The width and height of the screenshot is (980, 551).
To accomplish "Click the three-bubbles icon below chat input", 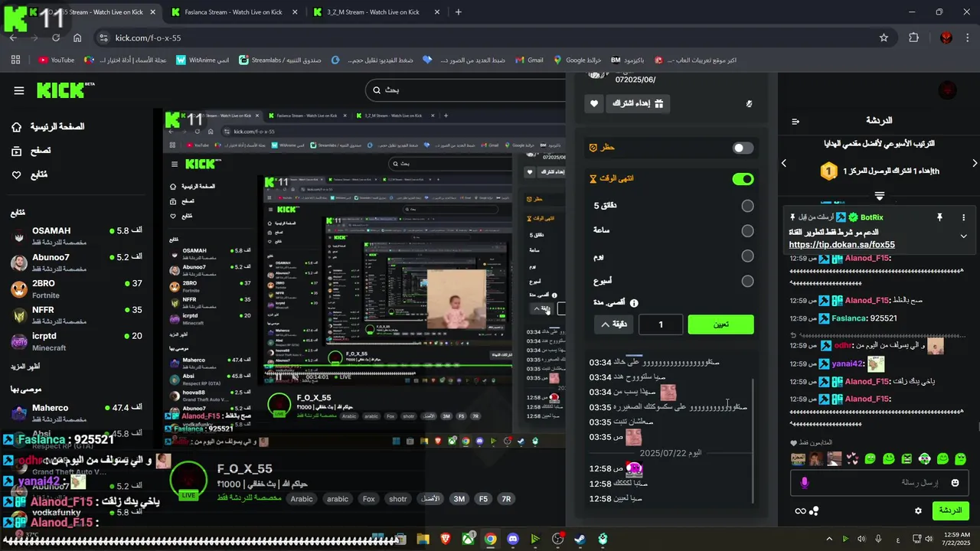I will (x=814, y=511).
